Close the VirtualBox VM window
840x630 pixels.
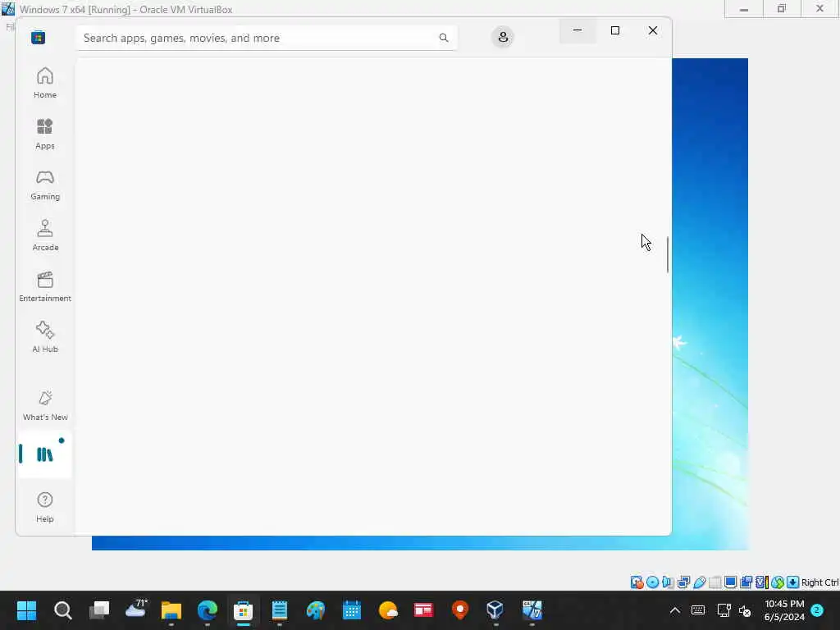click(819, 9)
